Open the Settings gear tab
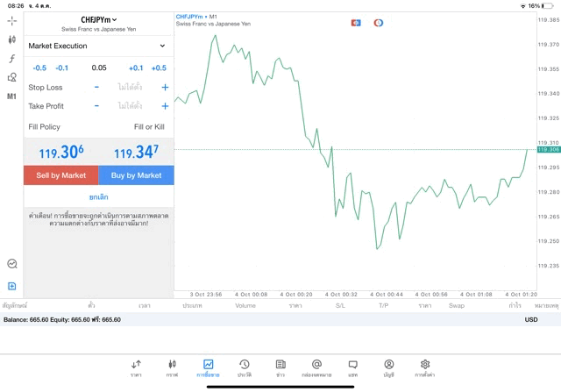 coord(425,367)
